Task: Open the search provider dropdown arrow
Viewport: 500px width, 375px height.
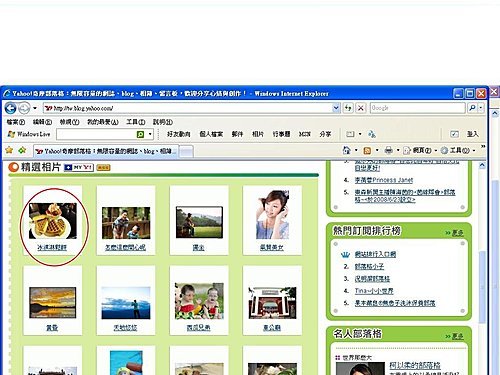Action: 481,108
